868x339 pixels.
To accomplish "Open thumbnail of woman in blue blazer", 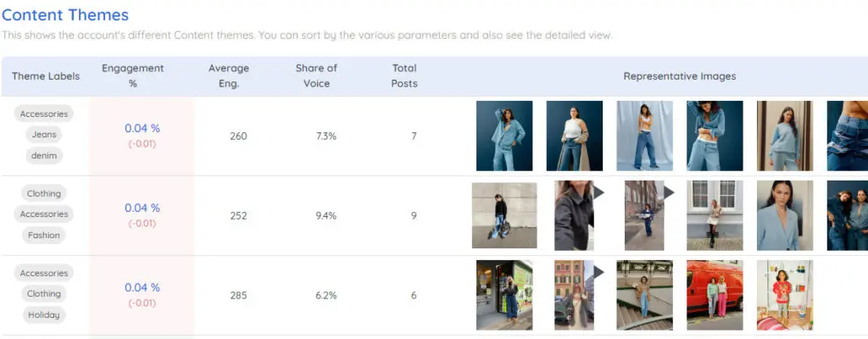I will [785, 215].
